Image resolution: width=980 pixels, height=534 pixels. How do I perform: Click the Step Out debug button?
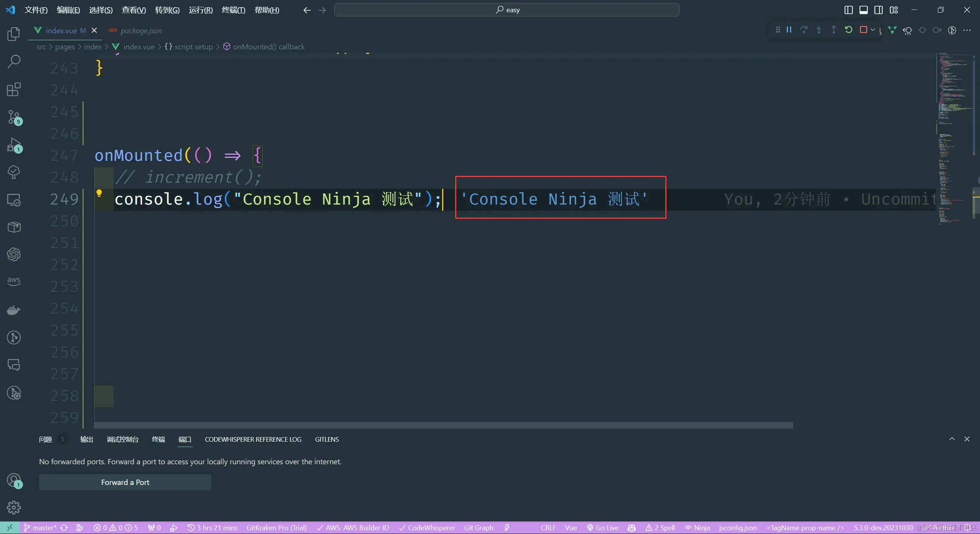click(x=834, y=30)
